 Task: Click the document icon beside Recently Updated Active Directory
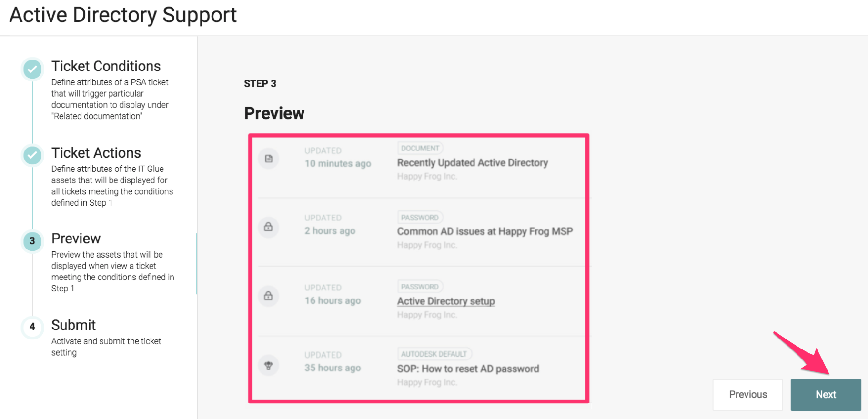268,159
